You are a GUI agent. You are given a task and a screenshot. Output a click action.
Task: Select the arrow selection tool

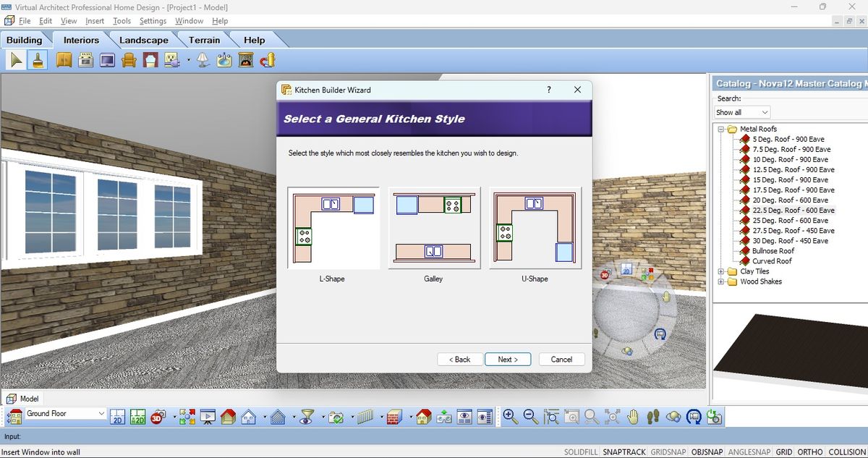click(x=14, y=59)
